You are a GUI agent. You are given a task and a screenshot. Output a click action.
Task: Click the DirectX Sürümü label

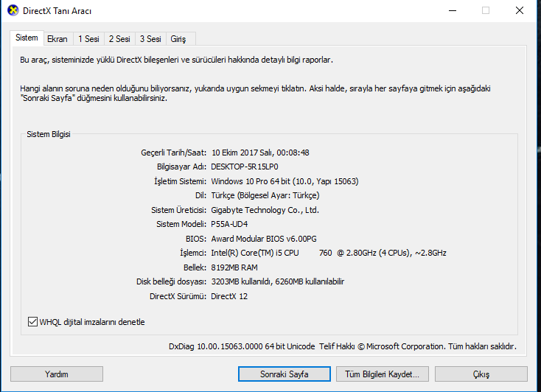pyautogui.click(x=178, y=296)
